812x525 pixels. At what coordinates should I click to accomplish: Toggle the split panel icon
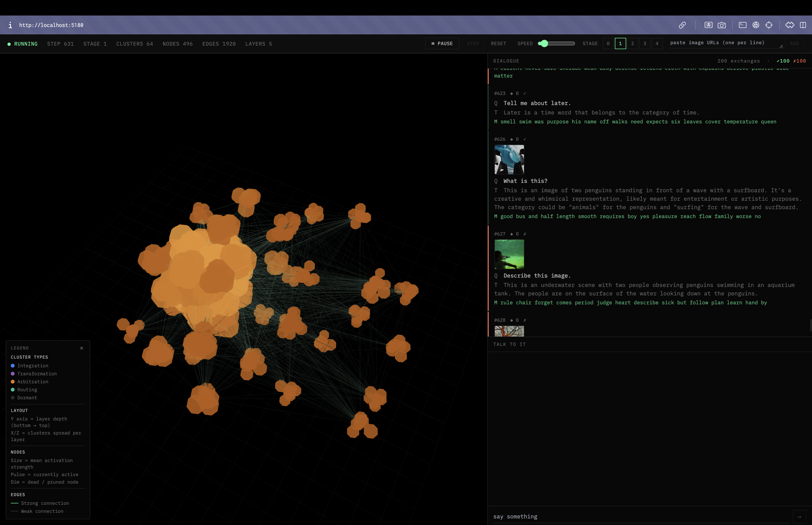804,25
